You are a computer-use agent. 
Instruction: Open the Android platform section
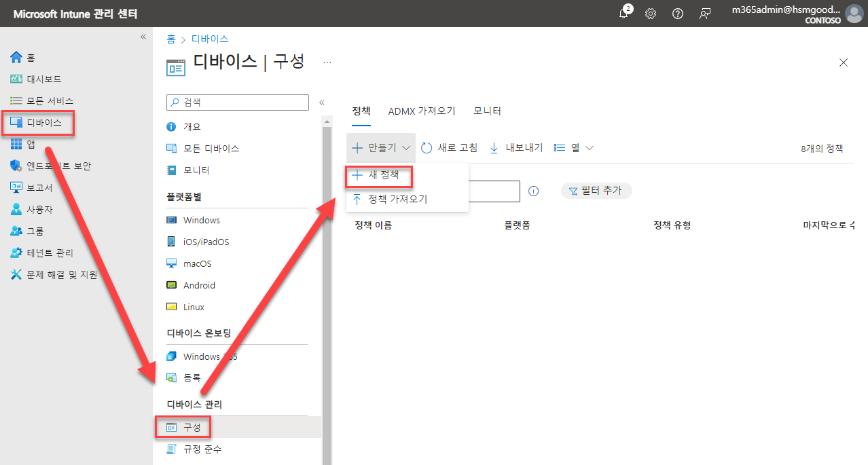[x=172, y=284]
